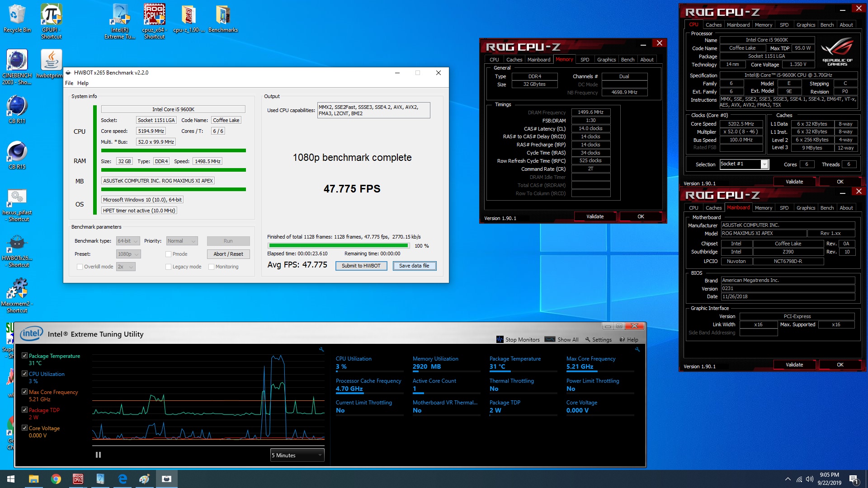Switch to Graphics tab in Memory CPU-Z window

606,60
